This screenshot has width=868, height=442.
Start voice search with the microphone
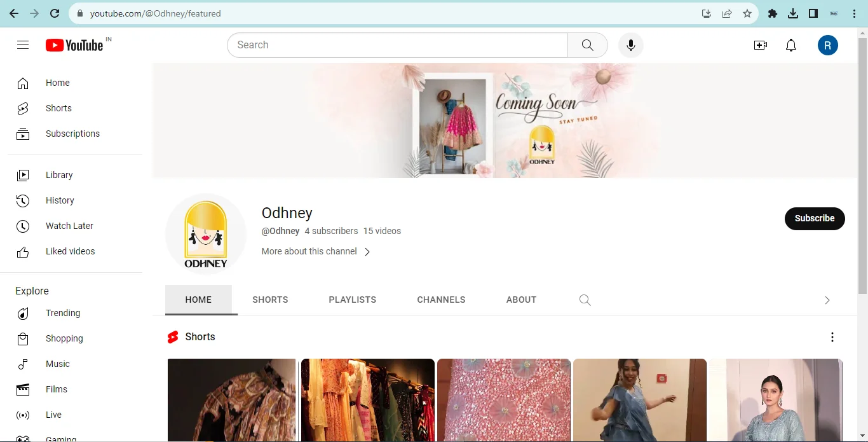631,45
